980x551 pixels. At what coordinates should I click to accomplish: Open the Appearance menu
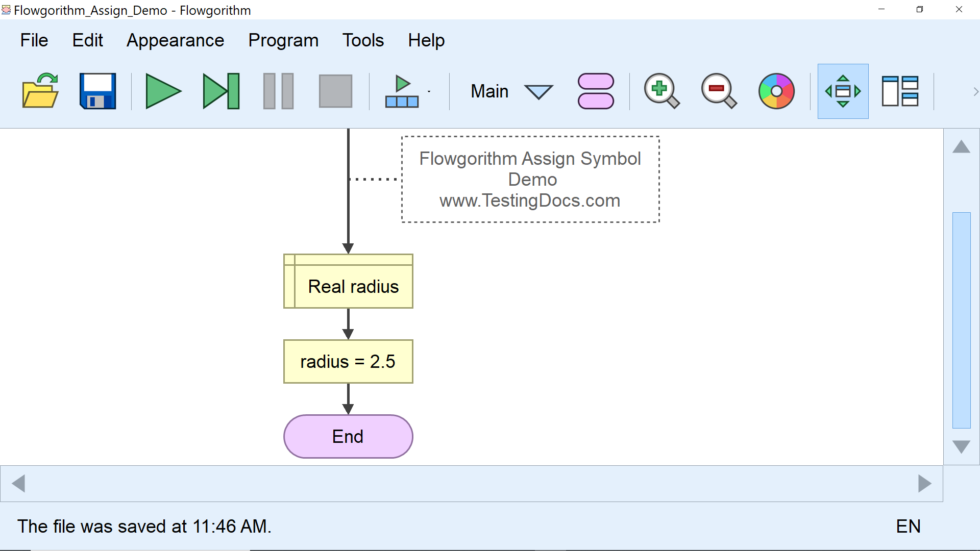click(175, 40)
